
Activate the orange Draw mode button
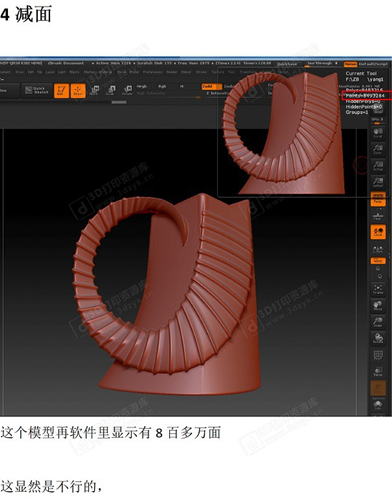78,90
